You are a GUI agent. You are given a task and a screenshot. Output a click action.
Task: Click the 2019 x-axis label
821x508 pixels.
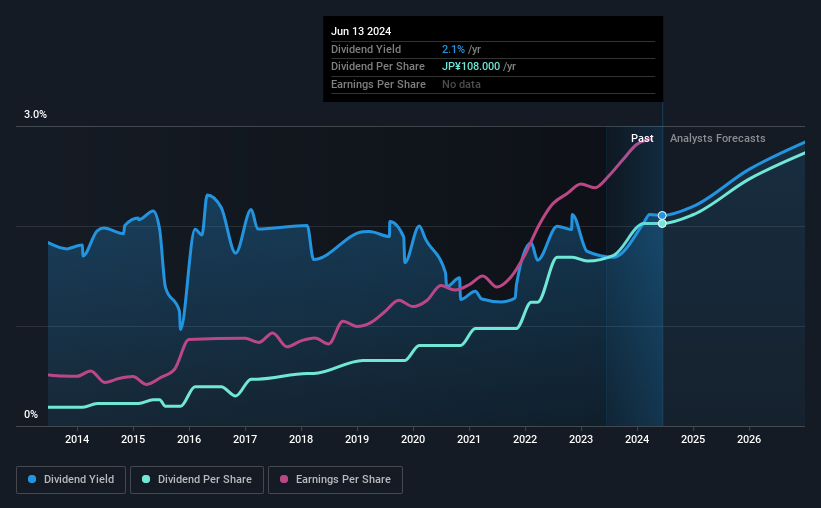(357, 439)
